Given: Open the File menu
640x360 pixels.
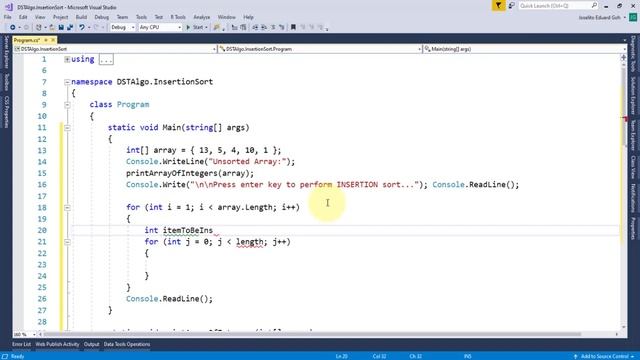Looking at the screenshot, I should pos(7,17).
